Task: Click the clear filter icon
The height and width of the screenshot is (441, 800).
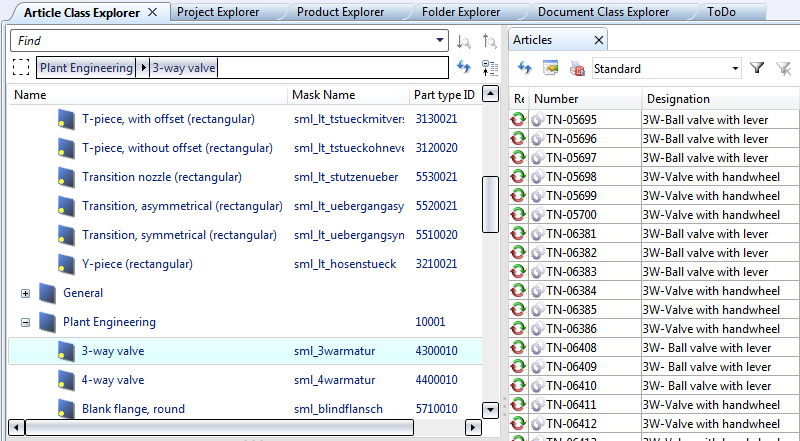Action: point(783,69)
